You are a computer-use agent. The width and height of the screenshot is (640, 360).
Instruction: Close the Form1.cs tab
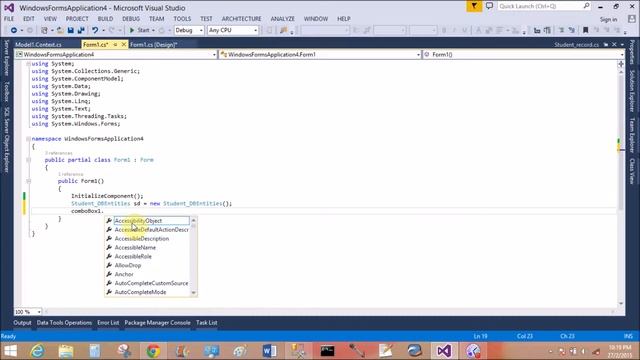pos(123,44)
